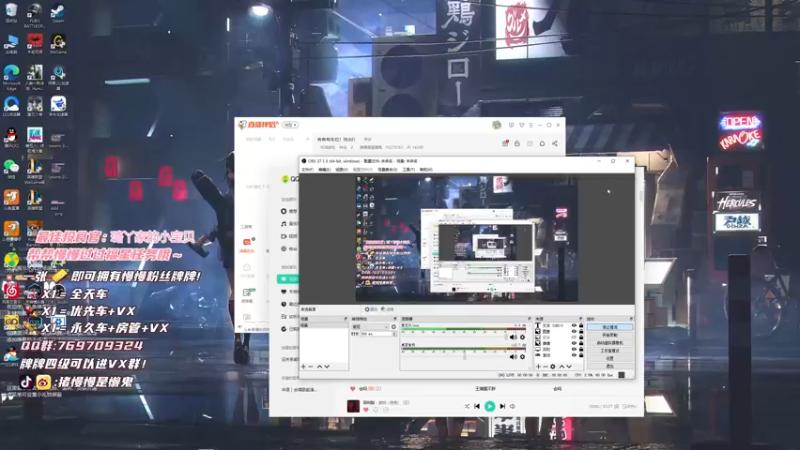Click previous track in the music player
The width and height of the screenshot is (800, 450).
click(477, 406)
